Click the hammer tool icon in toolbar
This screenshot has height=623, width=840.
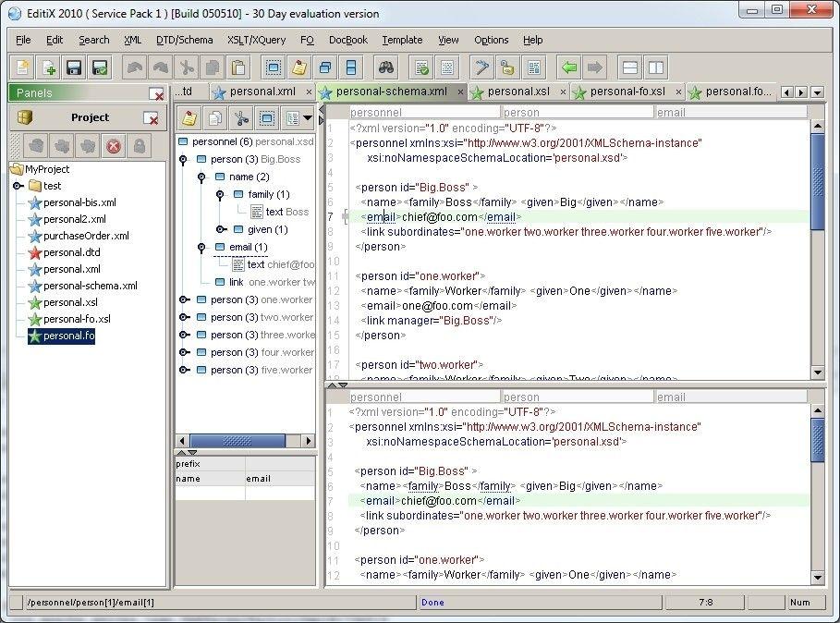[x=481, y=67]
